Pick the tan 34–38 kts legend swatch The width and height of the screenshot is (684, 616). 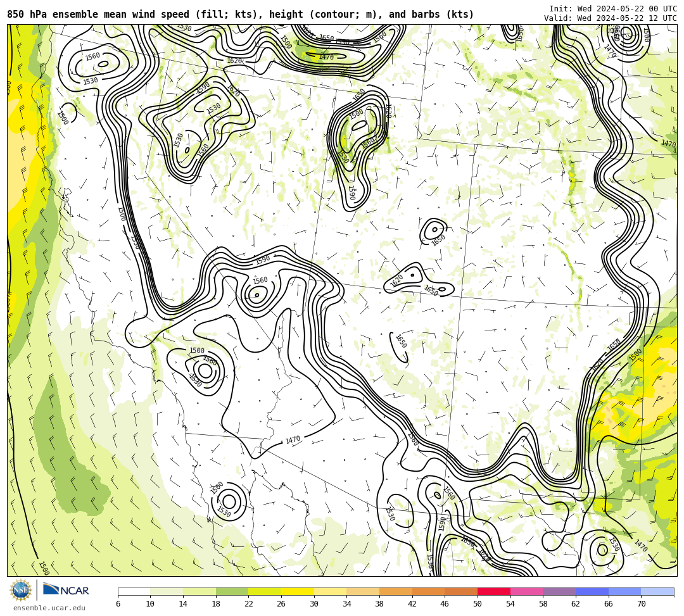point(363,591)
